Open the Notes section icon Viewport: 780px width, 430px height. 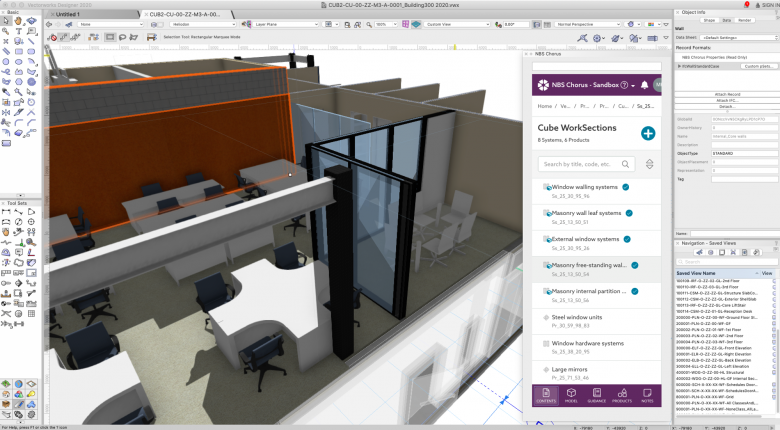coord(648,395)
